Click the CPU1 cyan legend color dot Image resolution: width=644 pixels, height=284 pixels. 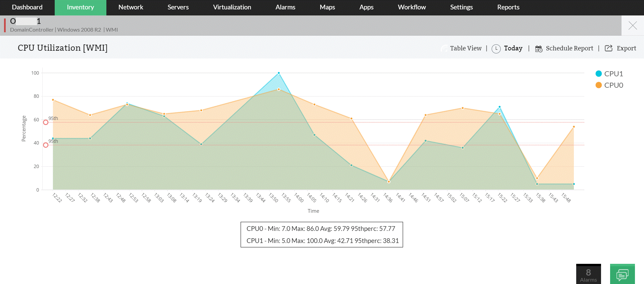click(598, 74)
